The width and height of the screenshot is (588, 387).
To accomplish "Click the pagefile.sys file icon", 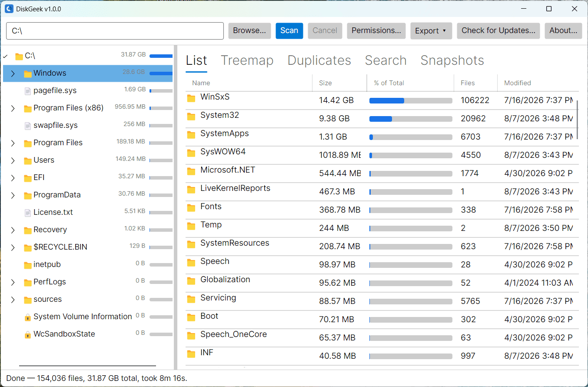I will click(x=28, y=91).
